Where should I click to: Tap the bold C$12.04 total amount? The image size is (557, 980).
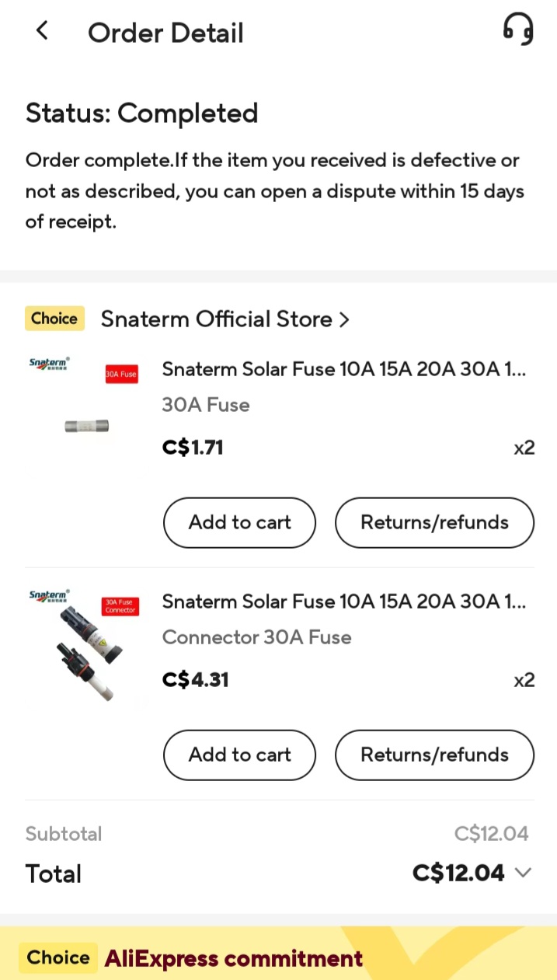click(458, 873)
